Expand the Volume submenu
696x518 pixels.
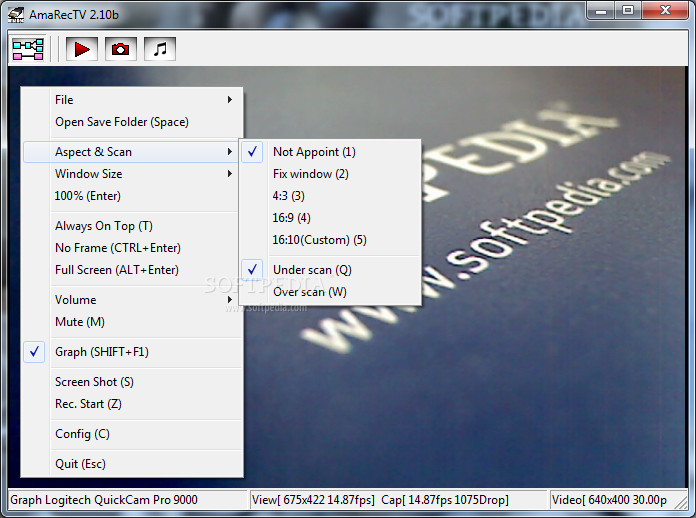tap(132, 300)
